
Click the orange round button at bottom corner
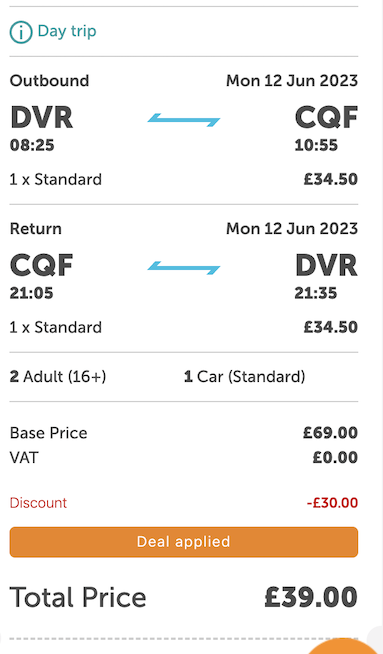343,646
